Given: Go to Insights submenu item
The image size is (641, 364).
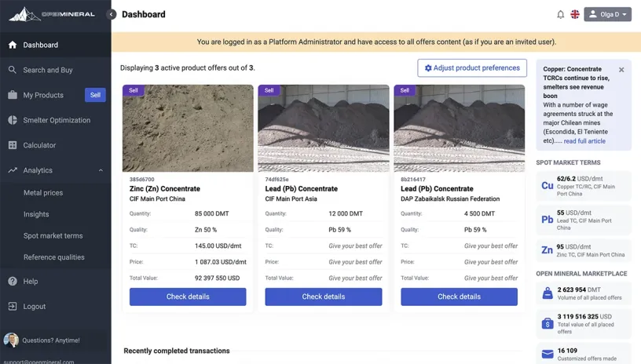Looking at the screenshot, I should (36, 214).
